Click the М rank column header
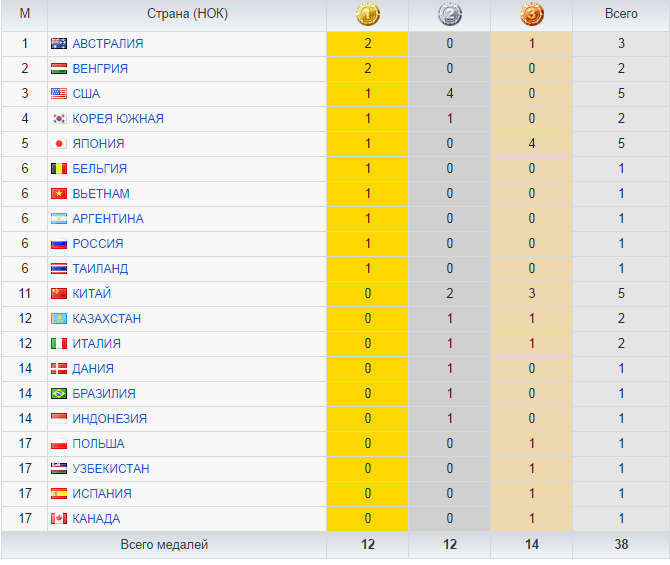Image resolution: width=670 pixels, height=565 pixels. pos(24,15)
